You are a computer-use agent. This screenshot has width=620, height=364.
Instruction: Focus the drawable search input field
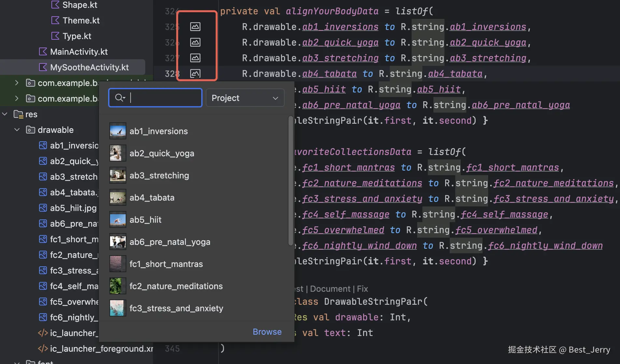[x=155, y=98]
